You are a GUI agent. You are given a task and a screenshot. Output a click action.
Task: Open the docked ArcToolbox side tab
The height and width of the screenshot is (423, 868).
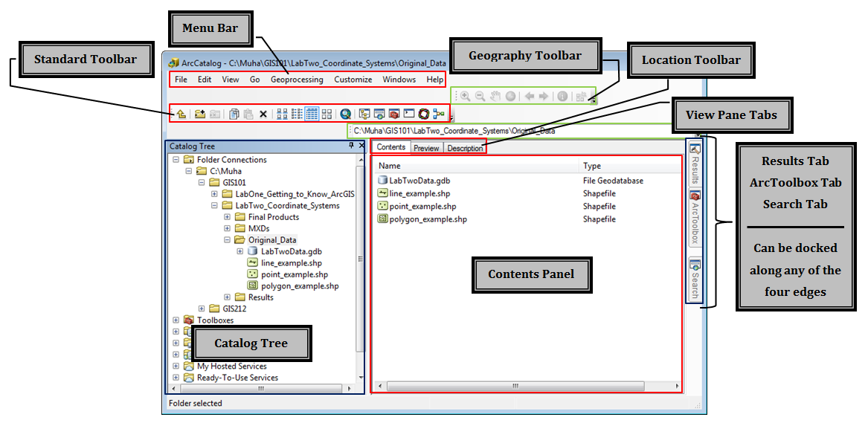[x=695, y=217]
